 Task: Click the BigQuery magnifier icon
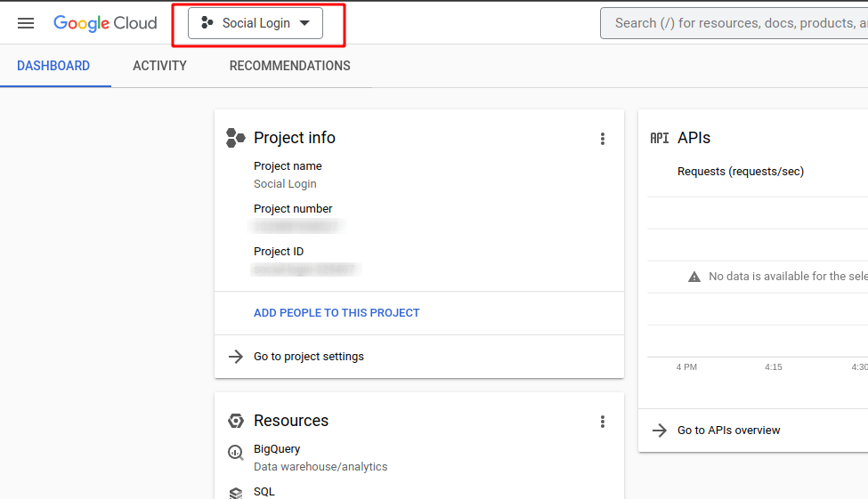click(x=236, y=453)
